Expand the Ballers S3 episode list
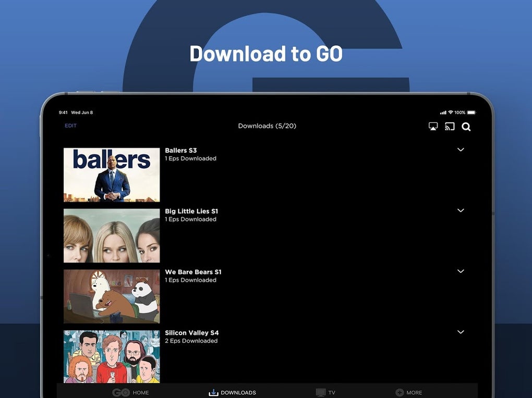 (x=461, y=150)
